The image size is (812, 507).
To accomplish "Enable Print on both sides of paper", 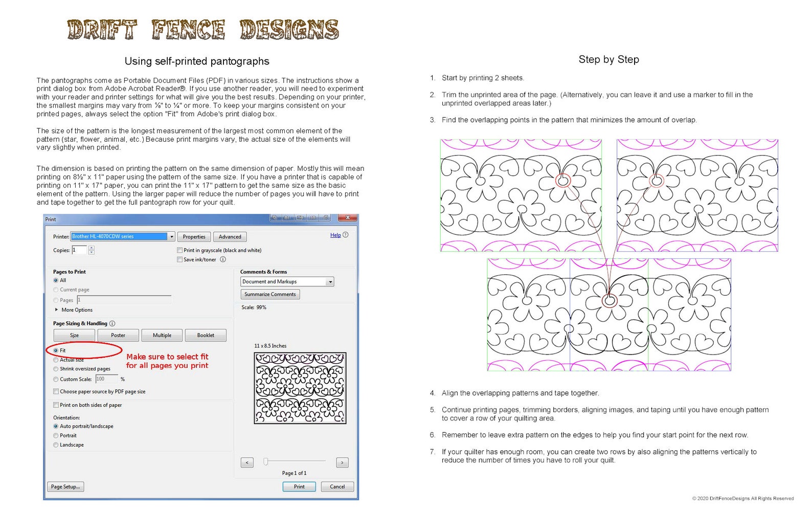I will 56,405.
